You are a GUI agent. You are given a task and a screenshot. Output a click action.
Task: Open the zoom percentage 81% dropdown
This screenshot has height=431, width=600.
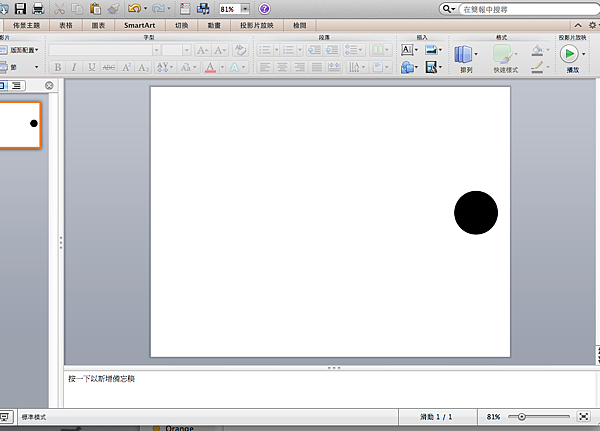[x=245, y=9]
